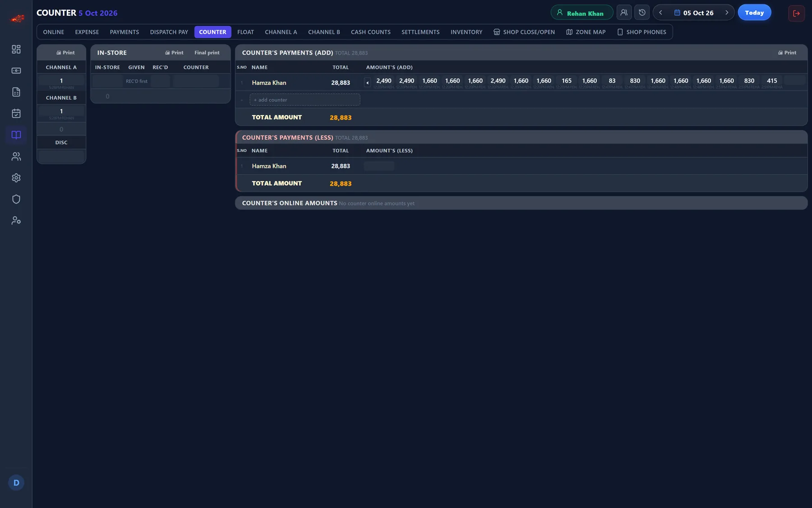
Task: Select the open book ledger sidebar icon
Action: (16, 135)
